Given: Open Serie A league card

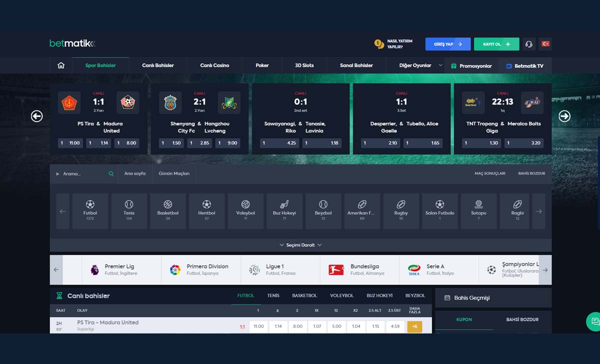Looking at the screenshot, I should tap(439, 270).
